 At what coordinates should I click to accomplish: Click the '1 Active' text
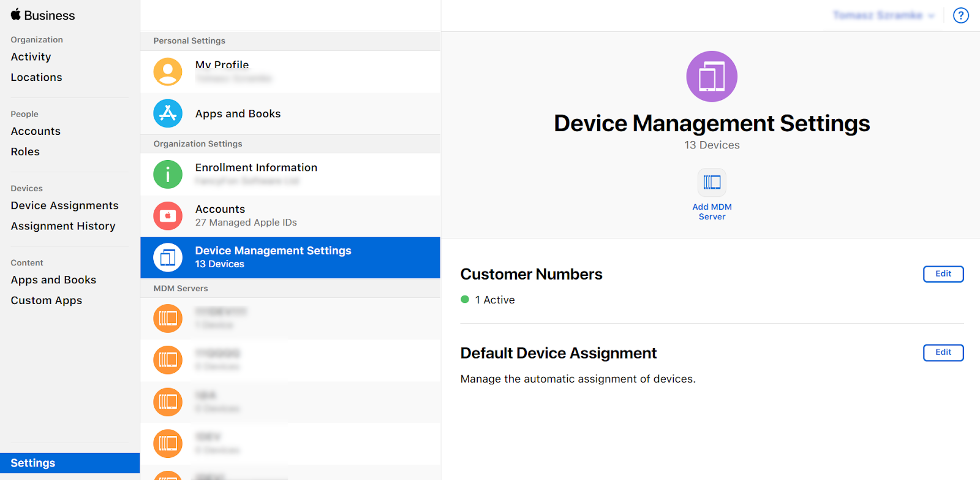point(495,300)
